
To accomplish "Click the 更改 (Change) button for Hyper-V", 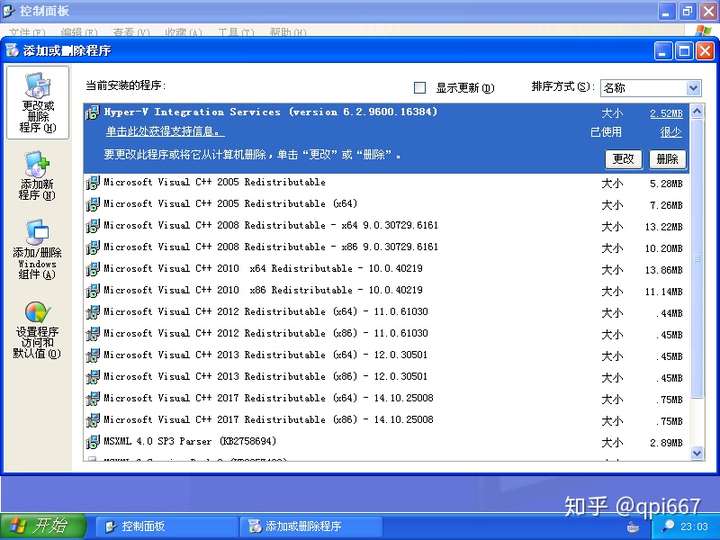I will tap(623, 159).
